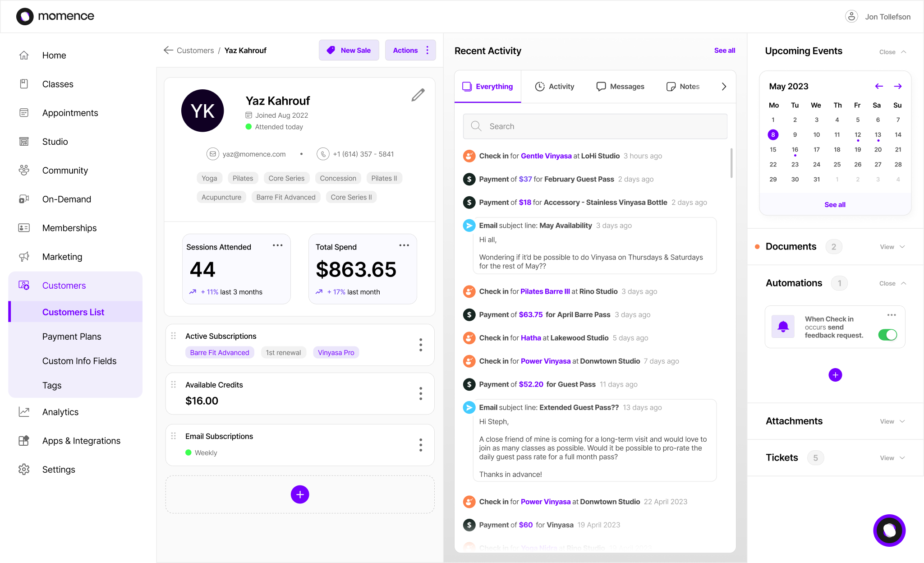
Task: Click the New Sale button
Action: [349, 51]
